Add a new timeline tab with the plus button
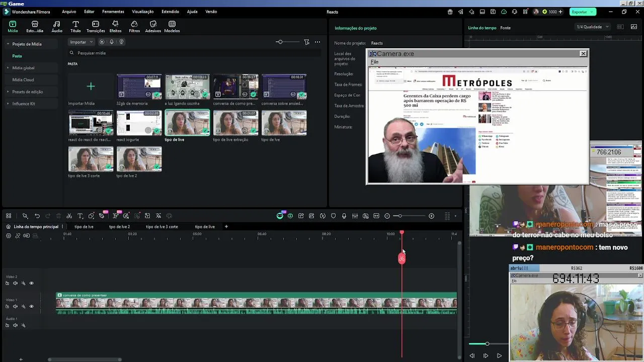The image size is (644, 362). click(x=226, y=227)
